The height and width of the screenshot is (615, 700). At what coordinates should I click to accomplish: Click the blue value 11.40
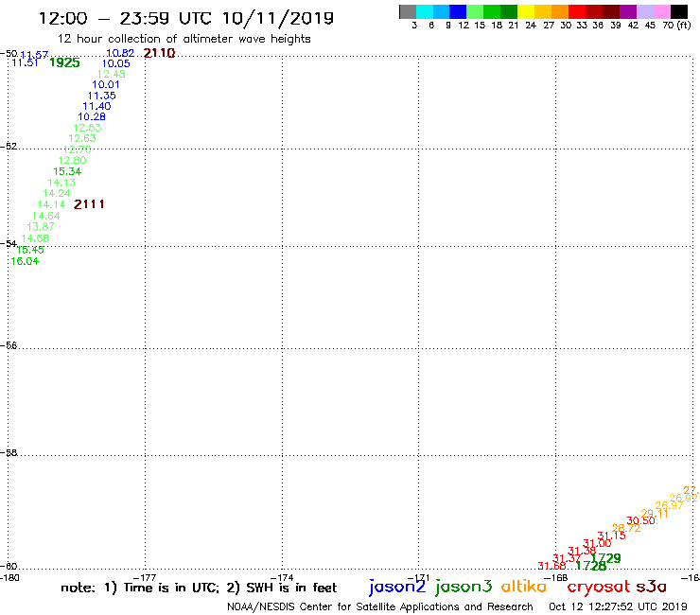pyautogui.click(x=96, y=106)
